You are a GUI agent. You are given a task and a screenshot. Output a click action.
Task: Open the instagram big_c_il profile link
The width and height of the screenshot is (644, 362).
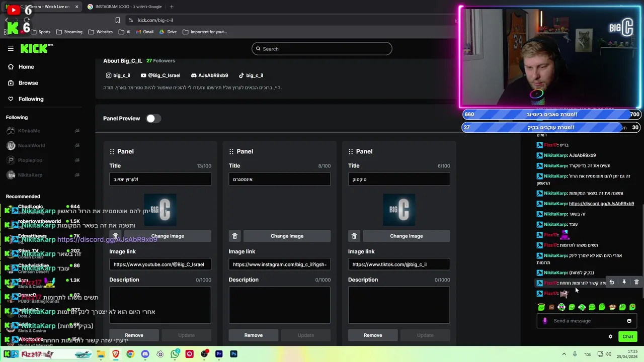[118, 75]
